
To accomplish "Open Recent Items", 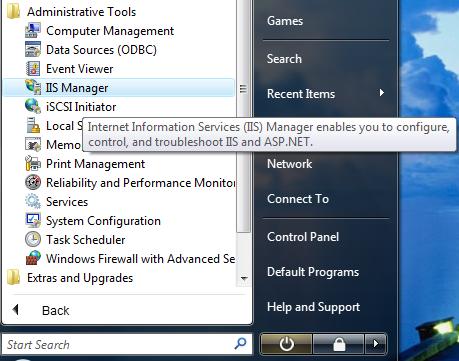I will coord(301,94).
